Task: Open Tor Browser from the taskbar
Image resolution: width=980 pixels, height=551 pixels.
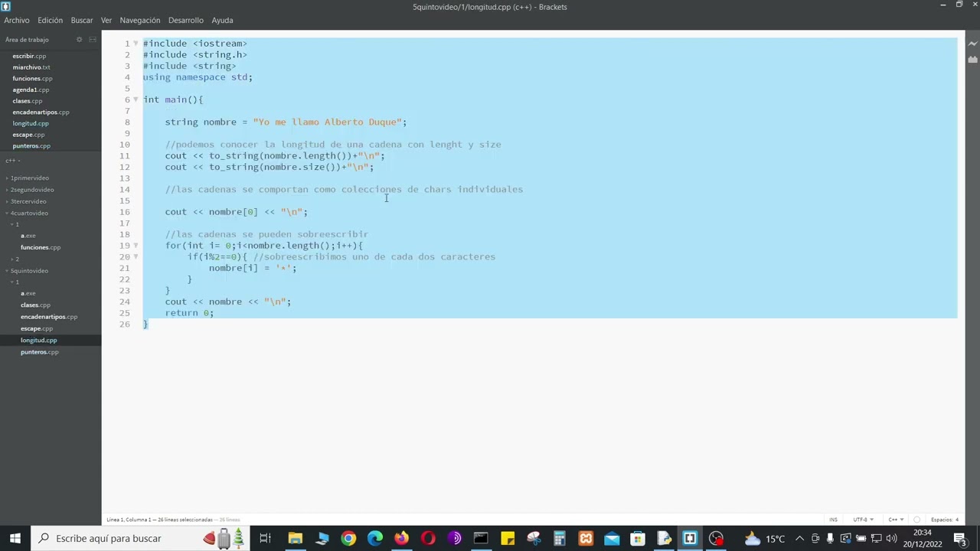Action: [455, 538]
